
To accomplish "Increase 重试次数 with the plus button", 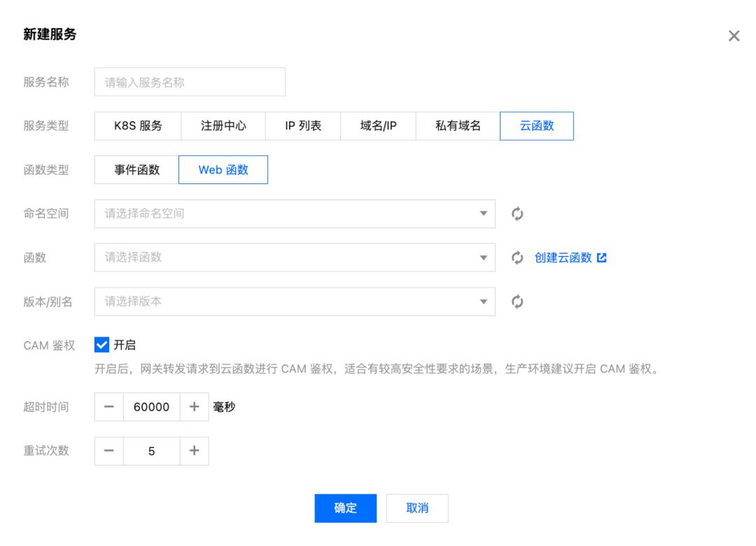I will point(195,451).
